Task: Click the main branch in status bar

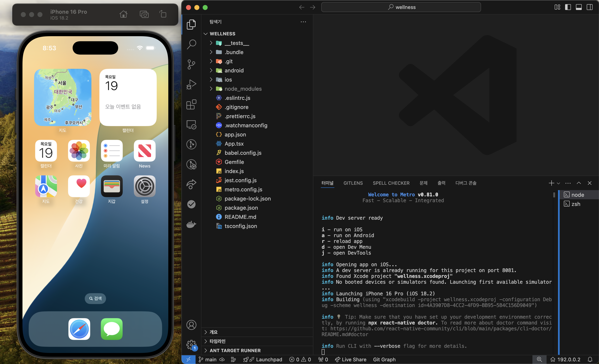Action: [x=208, y=359]
